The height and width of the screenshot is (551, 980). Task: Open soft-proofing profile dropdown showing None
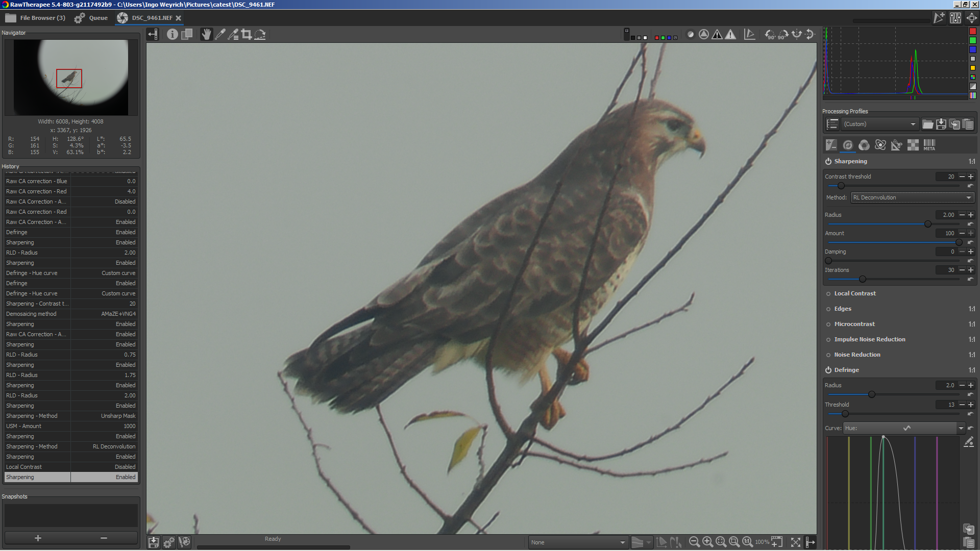[578, 542]
